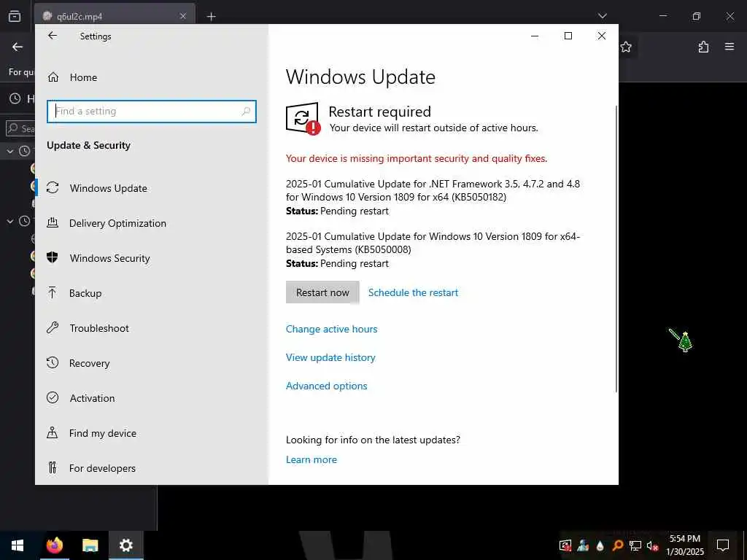Viewport: 747px width, 560px height.
Task: Go back with the Settings back arrow
Action: (x=53, y=36)
